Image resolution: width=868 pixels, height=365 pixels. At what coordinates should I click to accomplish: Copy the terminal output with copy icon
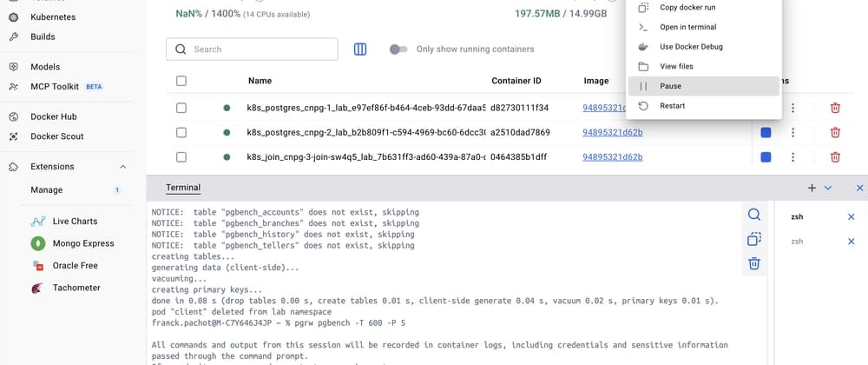tap(754, 239)
